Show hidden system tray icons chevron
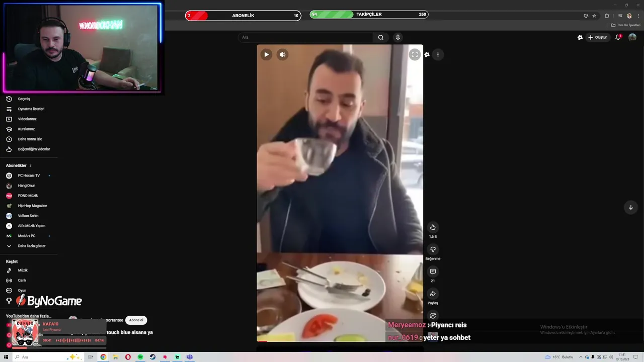644x362 pixels. click(x=581, y=357)
